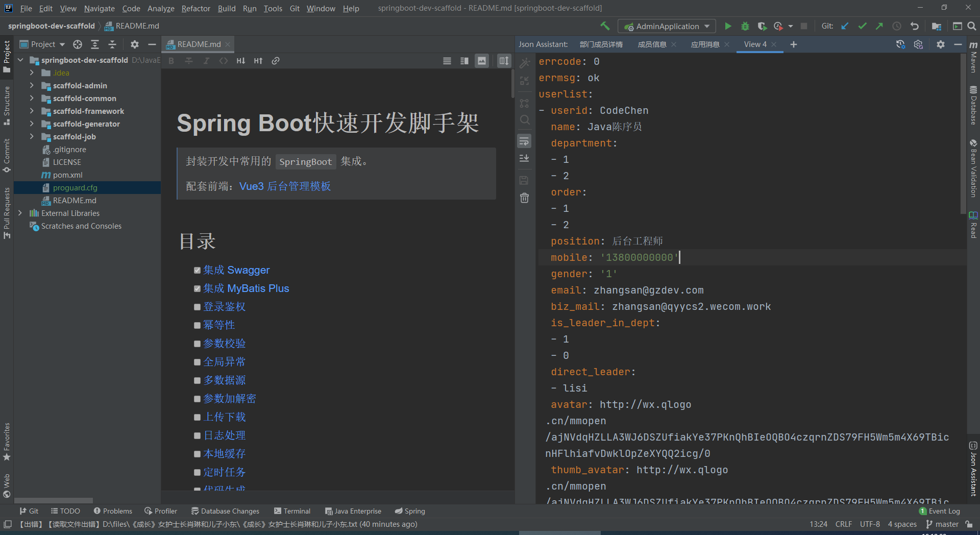This screenshot has height=535, width=980.
Task: Open the AdminApplication run configuration dropdown
Action: (667, 26)
